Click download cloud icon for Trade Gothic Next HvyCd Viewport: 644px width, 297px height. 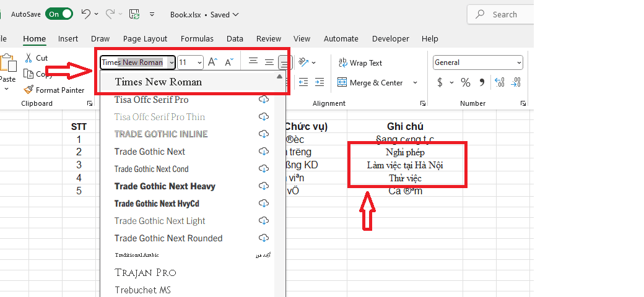(x=264, y=203)
